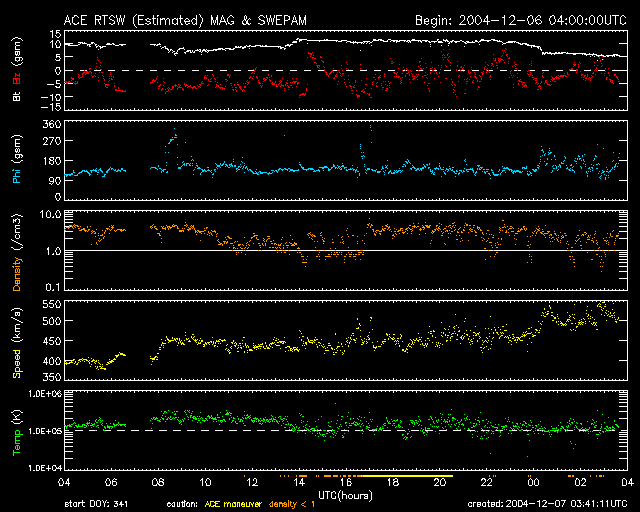This screenshot has height=512, width=640.
Task: Click the '270' tick on Phi axis
Action: click(52, 141)
